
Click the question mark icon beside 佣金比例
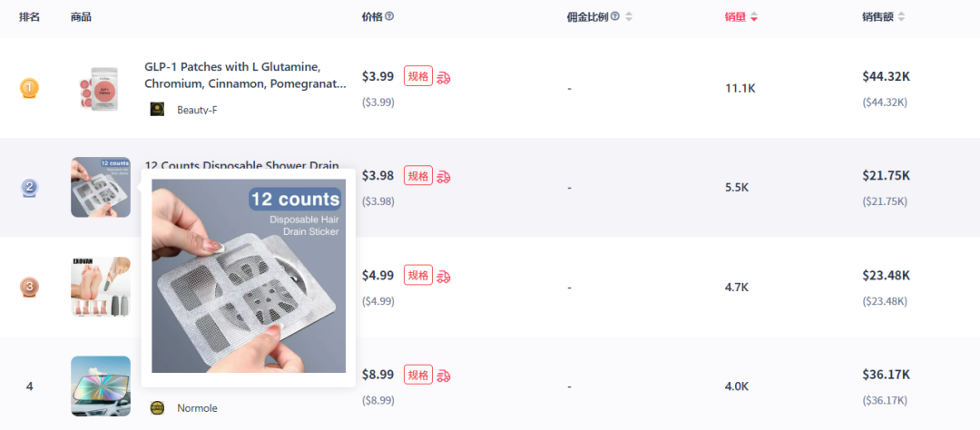pyautogui.click(x=615, y=16)
